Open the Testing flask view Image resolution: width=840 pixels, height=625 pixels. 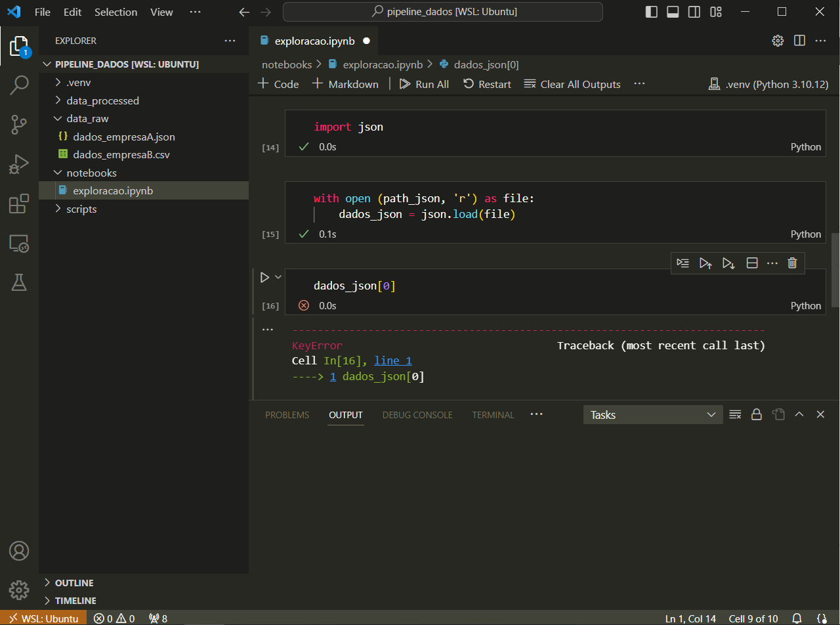[19, 282]
